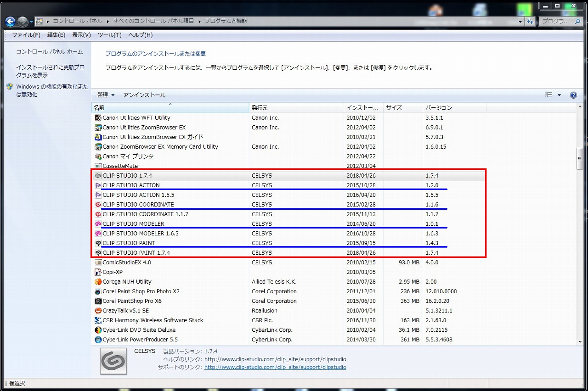Click the CyberLink PowerProducer 5.5 icon
This screenshot has width=588, height=391.
tap(98, 340)
